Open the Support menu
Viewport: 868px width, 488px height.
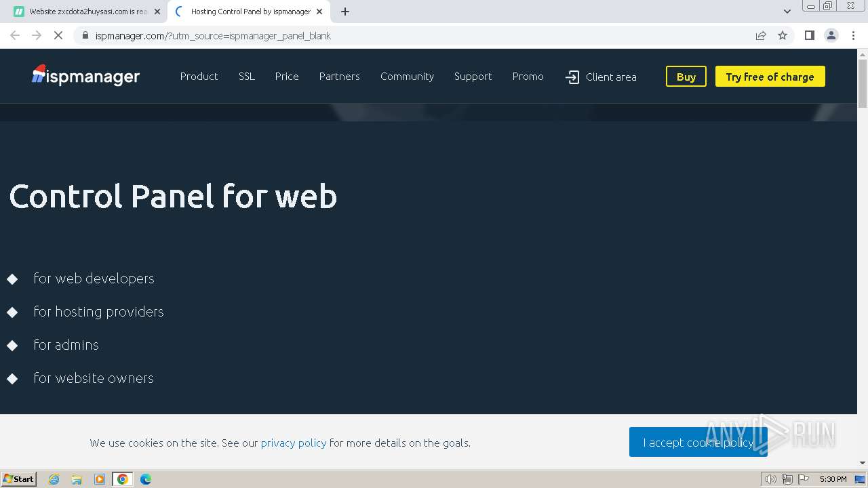(x=473, y=77)
